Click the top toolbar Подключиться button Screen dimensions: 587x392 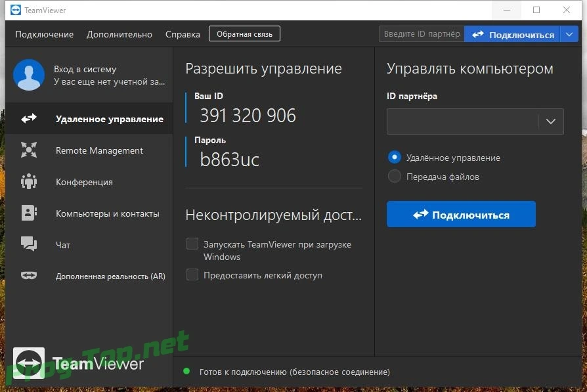point(512,34)
